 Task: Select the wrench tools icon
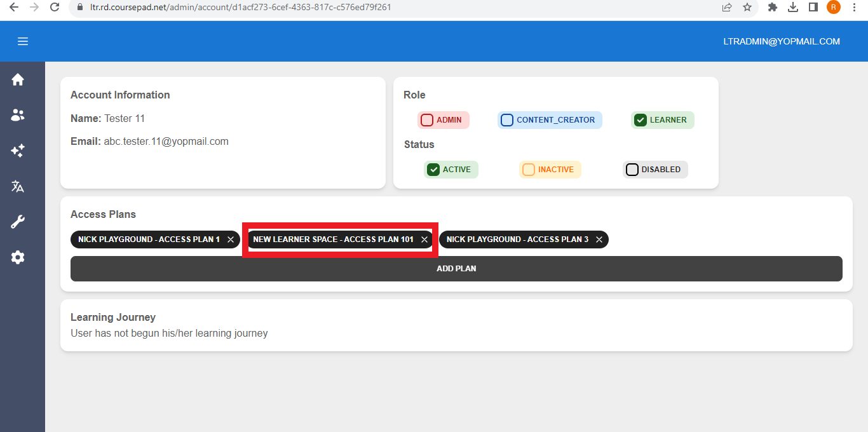click(17, 221)
